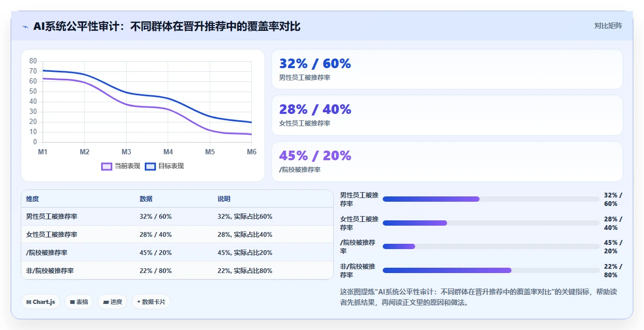644x330 pixels.
Task: Select the 45% / 20% /院校被推荐率 card
Action: point(447,161)
